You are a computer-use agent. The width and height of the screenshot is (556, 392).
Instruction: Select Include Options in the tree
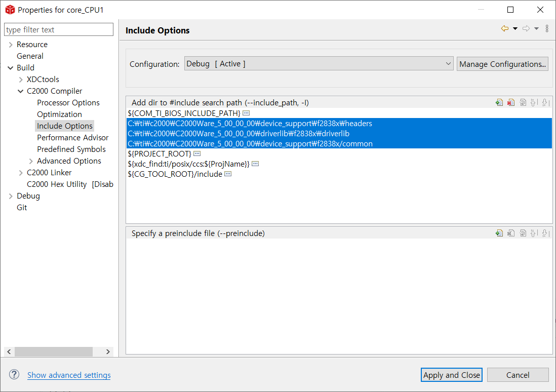pyautogui.click(x=64, y=126)
